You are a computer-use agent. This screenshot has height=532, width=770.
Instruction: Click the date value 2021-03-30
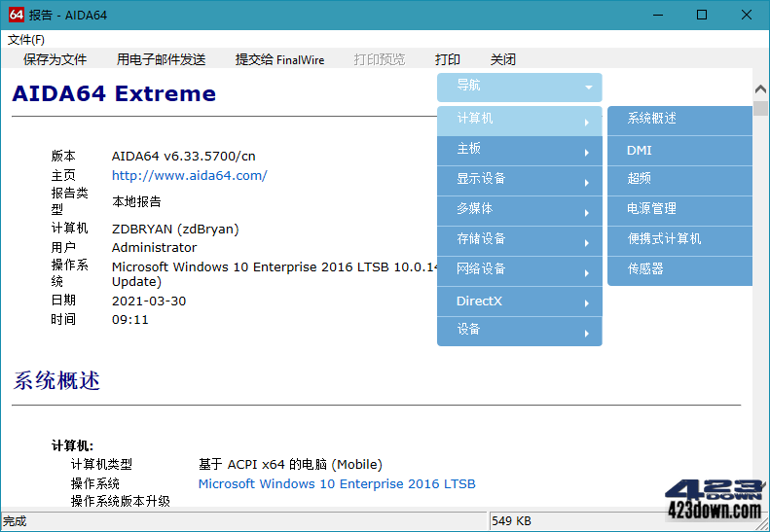coord(149,301)
